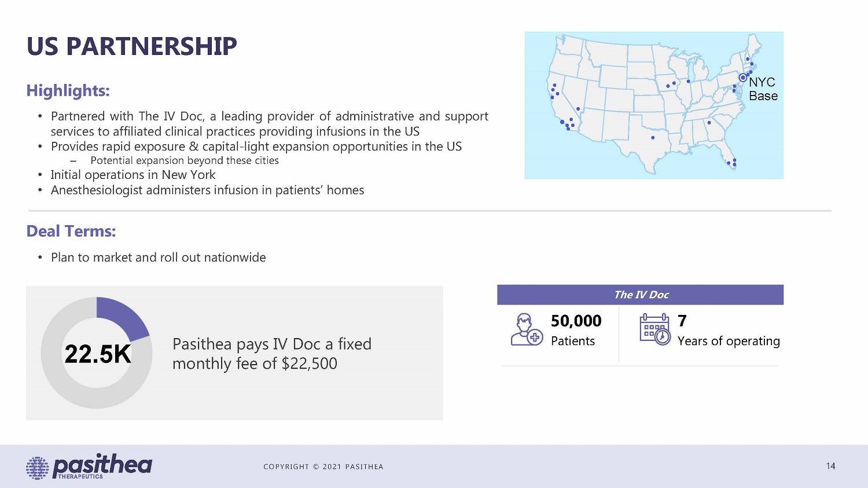This screenshot has height=488, width=868.
Task: Click the US PARTNERSHIP title
Action: [132, 46]
